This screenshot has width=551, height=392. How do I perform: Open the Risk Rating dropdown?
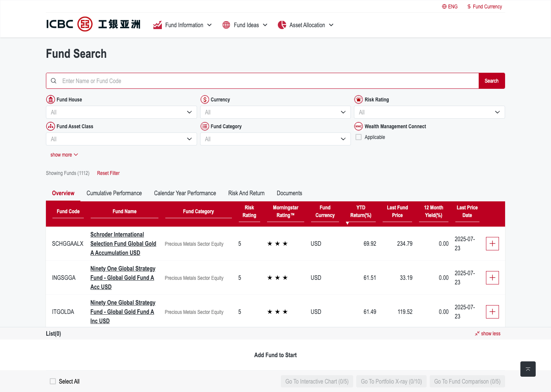click(x=429, y=112)
